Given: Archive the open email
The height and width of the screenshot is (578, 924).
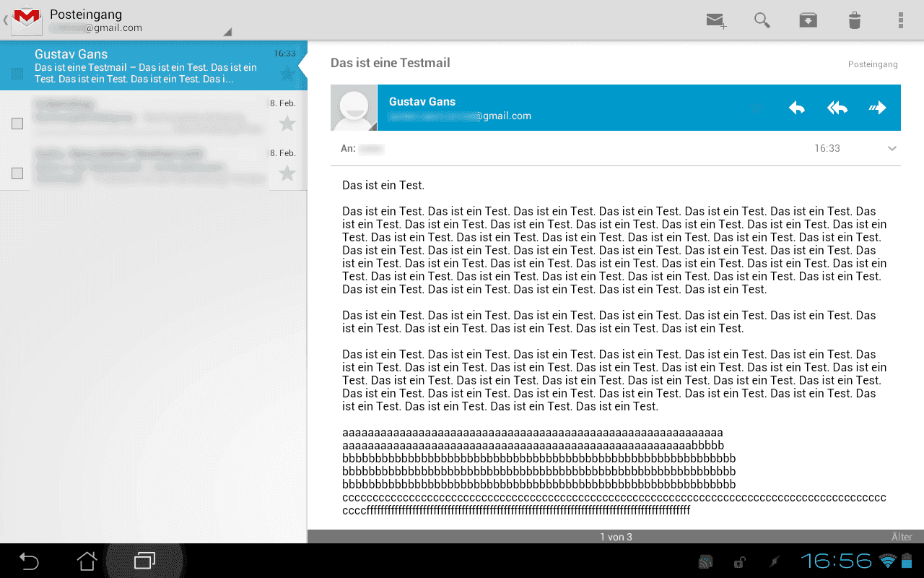Looking at the screenshot, I should [x=808, y=20].
